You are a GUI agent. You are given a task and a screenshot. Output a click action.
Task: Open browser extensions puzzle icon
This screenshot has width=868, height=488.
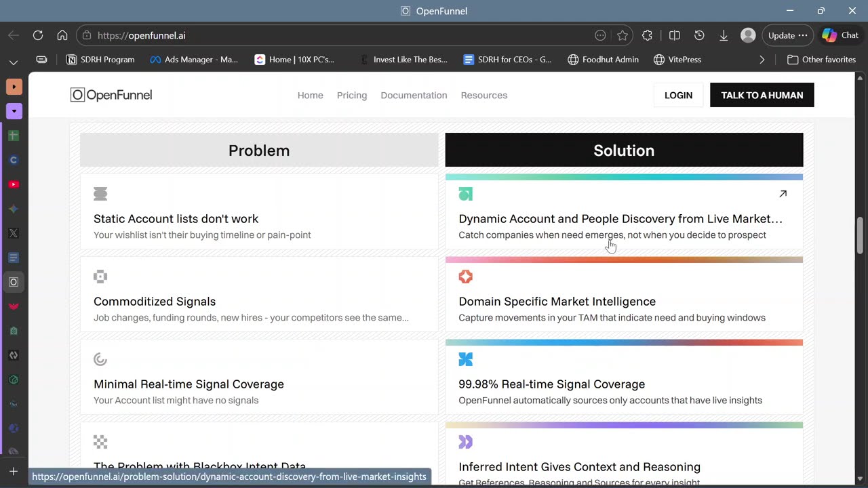click(648, 35)
